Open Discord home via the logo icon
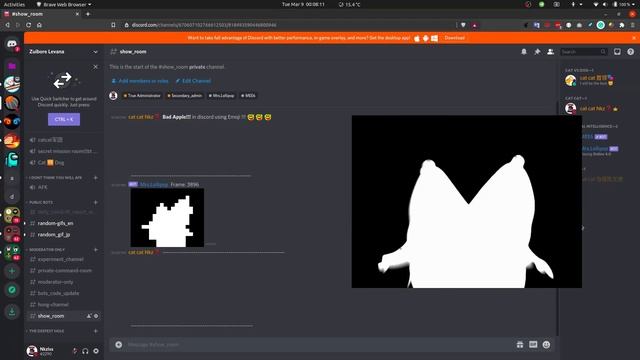Image resolution: width=640 pixels, height=360 pixels. click(x=12, y=44)
